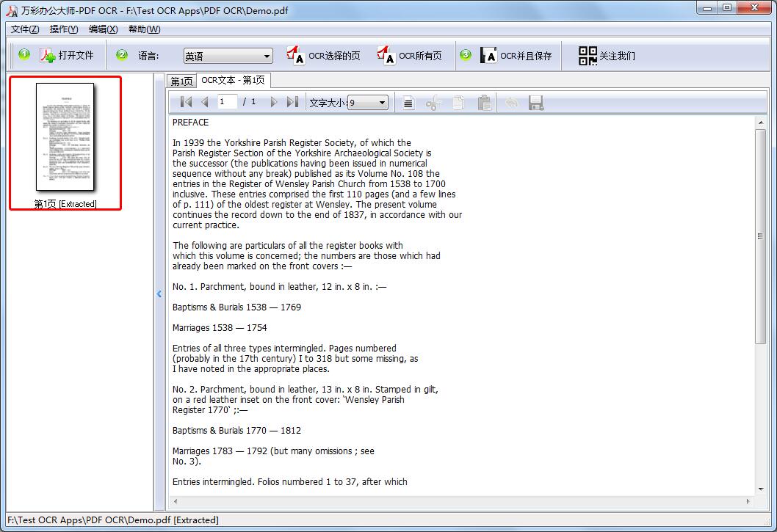
Task: Run OCR on selected page (OCR选择的页)
Action: click(x=323, y=56)
